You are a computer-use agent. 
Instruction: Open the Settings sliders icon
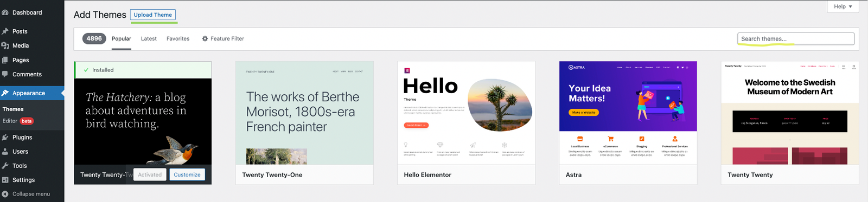point(5,180)
